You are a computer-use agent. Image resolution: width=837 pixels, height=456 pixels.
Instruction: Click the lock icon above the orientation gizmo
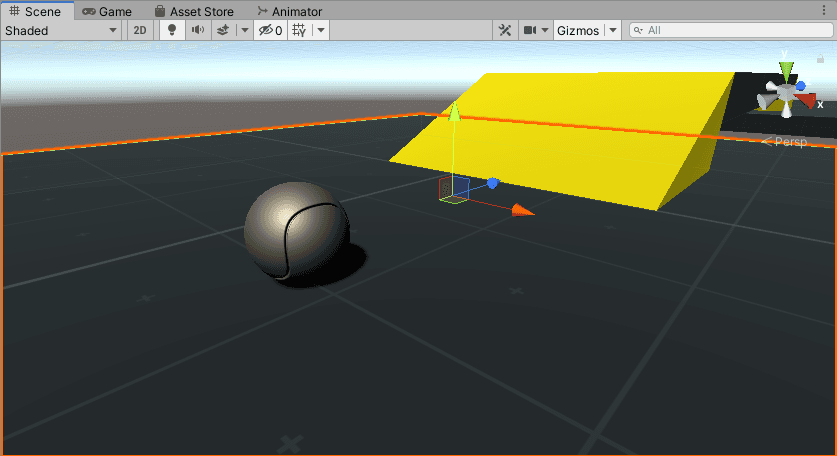click(821, 60)
